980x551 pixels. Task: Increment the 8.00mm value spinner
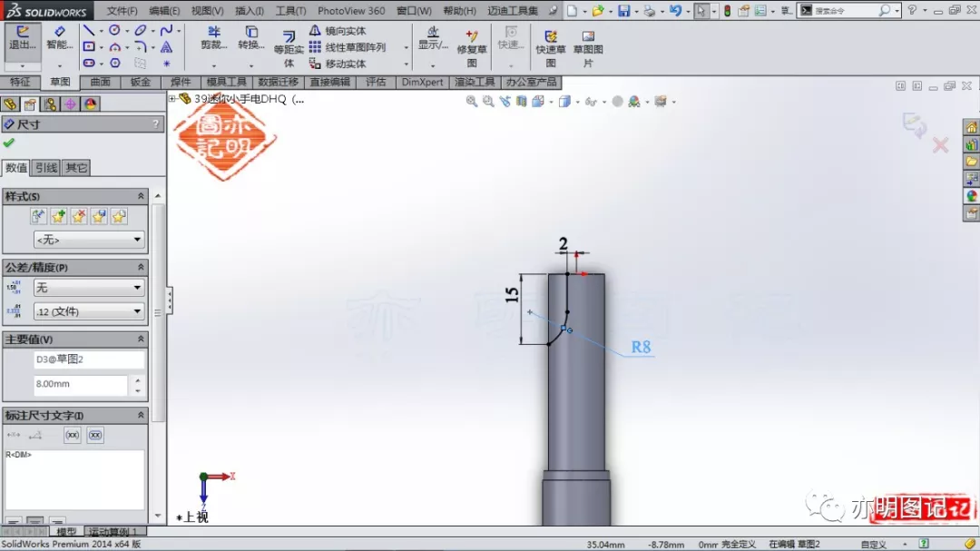[x=138, y=379]
